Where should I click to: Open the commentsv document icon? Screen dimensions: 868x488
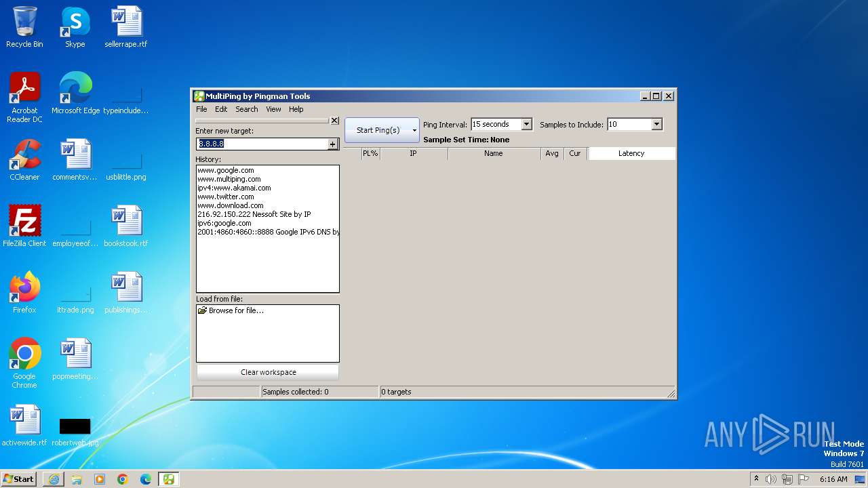point(75,160)
